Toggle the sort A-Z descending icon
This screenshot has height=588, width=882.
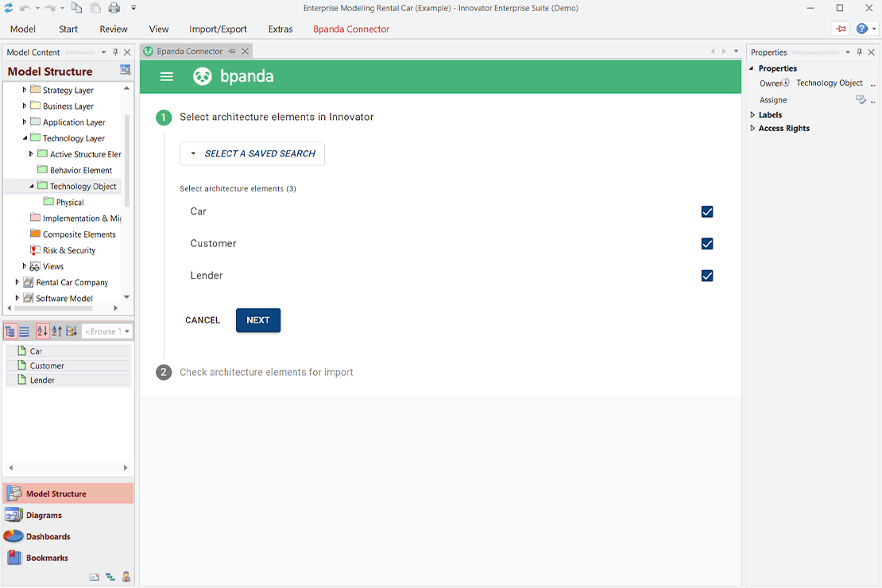click(x=42, y=331)
